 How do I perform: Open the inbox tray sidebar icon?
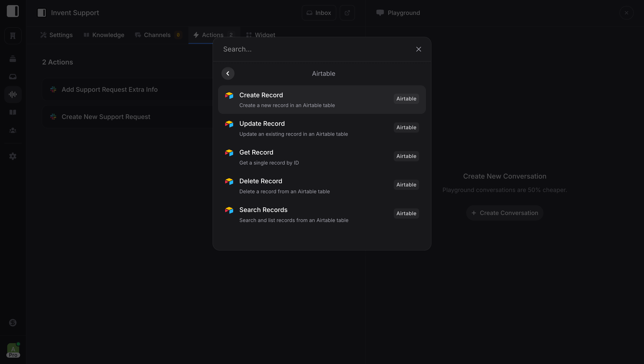[13, 76]
